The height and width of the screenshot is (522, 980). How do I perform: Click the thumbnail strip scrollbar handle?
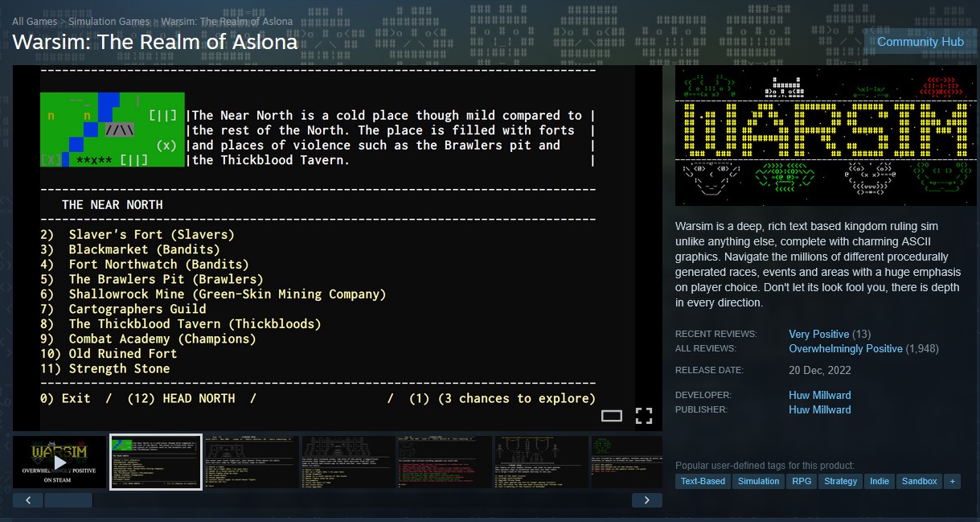click(68, 500)
